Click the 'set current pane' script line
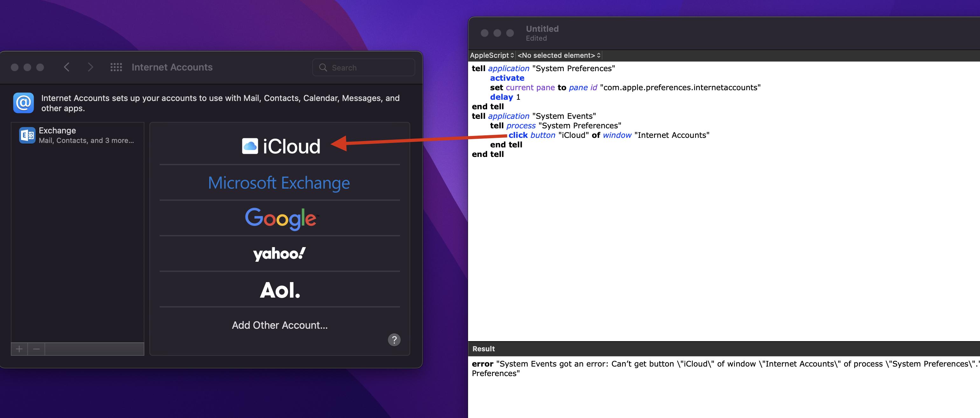The width and height of the screenshot is (980, 418). coord(625,87)
